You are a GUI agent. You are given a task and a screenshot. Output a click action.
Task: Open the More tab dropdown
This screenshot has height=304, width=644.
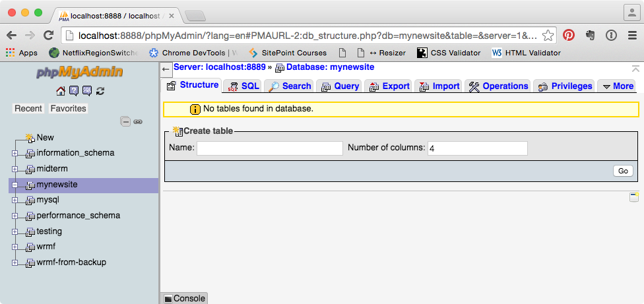[618, 86]
